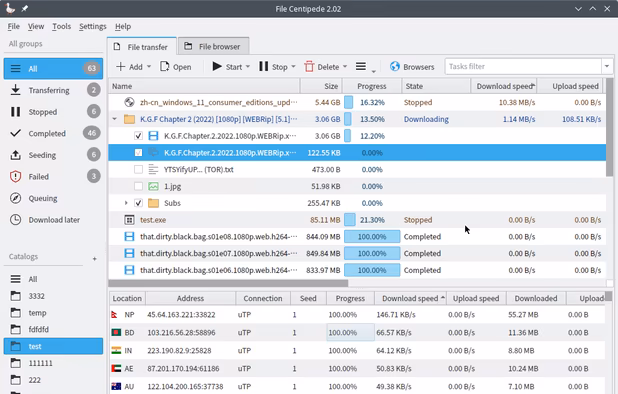The width and height of the screenshot is (618, 394).
Task: Open the View menu
Action: 36,26
